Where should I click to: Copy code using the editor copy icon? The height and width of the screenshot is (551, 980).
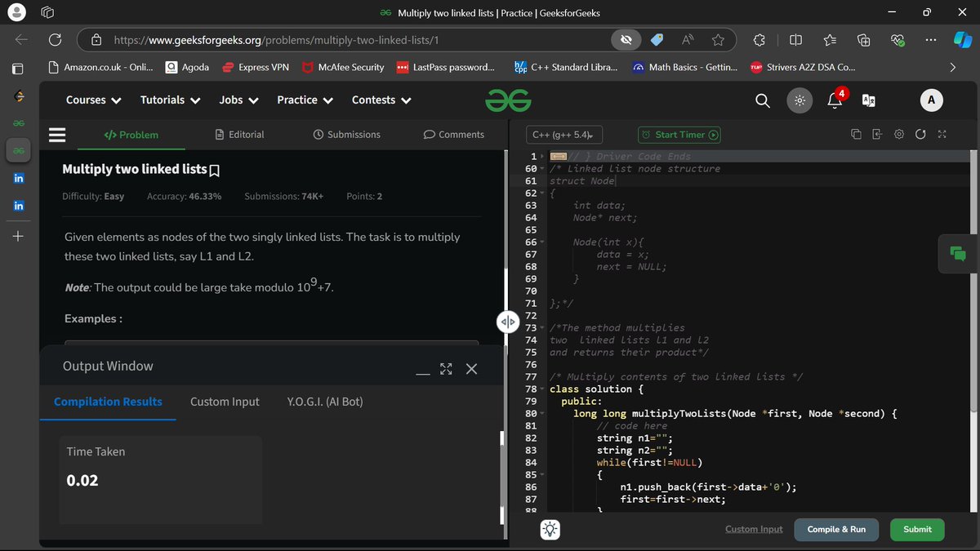856,135
